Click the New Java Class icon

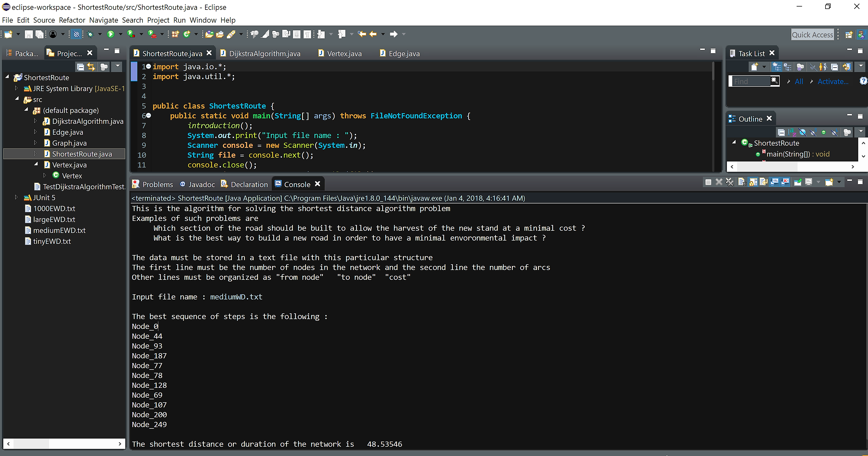pos(187,34)
